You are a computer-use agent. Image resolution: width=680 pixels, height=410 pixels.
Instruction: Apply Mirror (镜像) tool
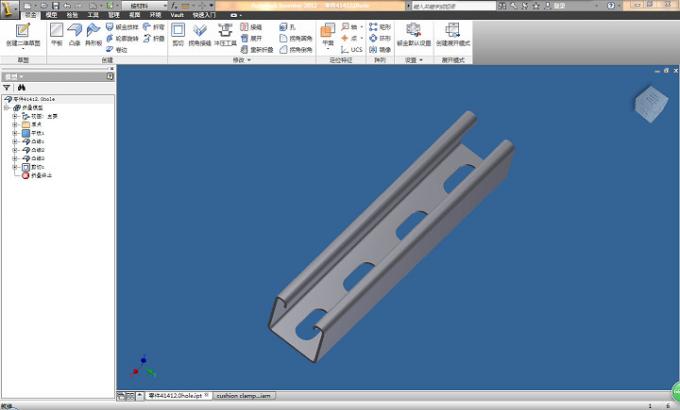(380, 49)
